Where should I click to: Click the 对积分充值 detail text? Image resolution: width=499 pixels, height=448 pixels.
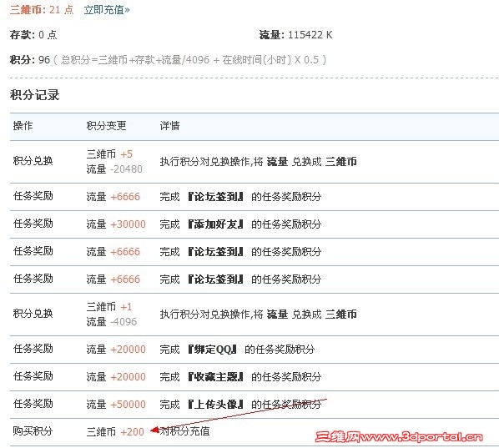coord(184,431)
